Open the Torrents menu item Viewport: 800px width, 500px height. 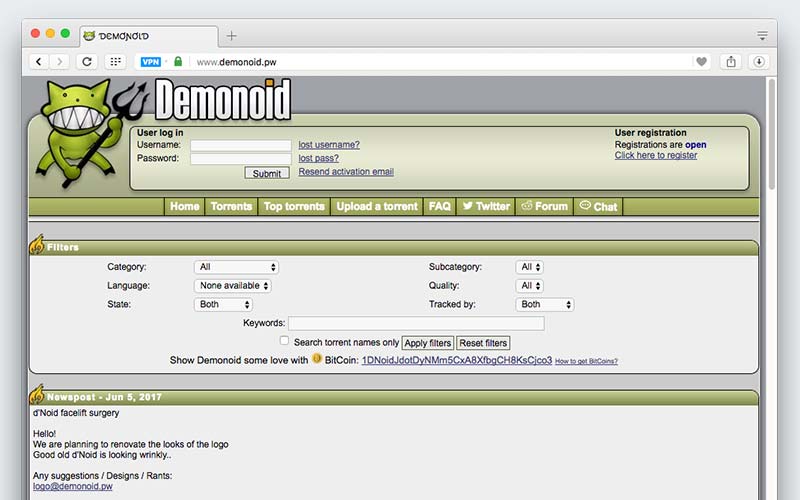231,206
